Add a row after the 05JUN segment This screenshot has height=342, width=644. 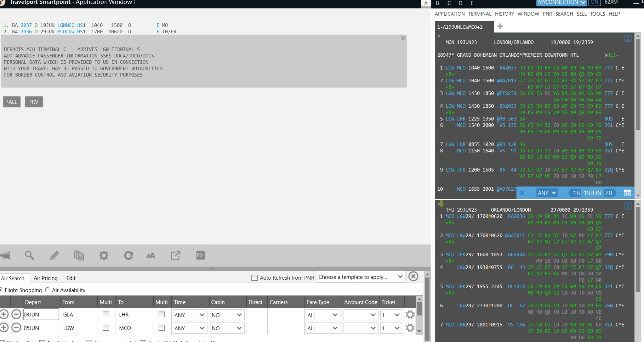pos(4,327)
